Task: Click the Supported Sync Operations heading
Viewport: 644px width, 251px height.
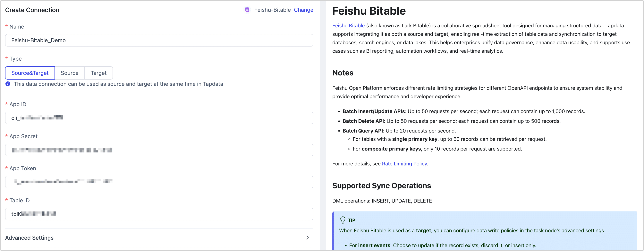Action: pos(382,186)
